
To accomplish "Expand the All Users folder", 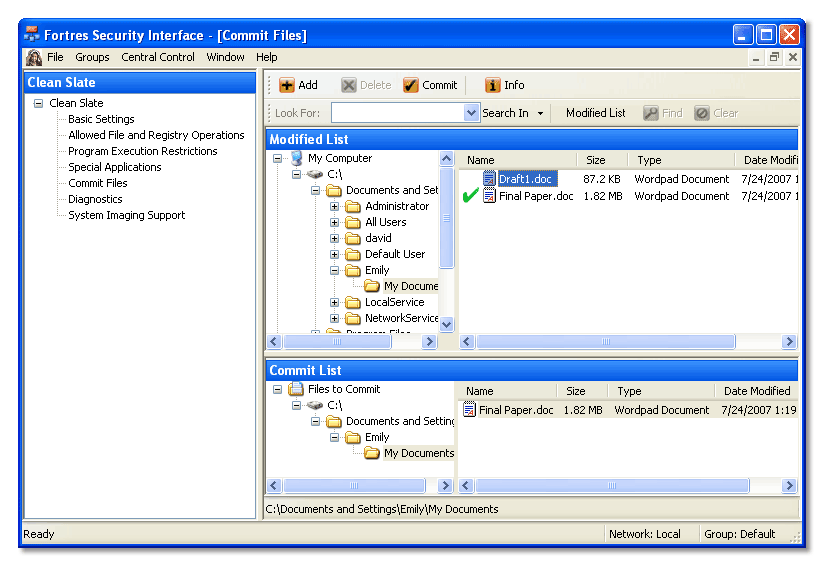I will click(x=334, y=222).
